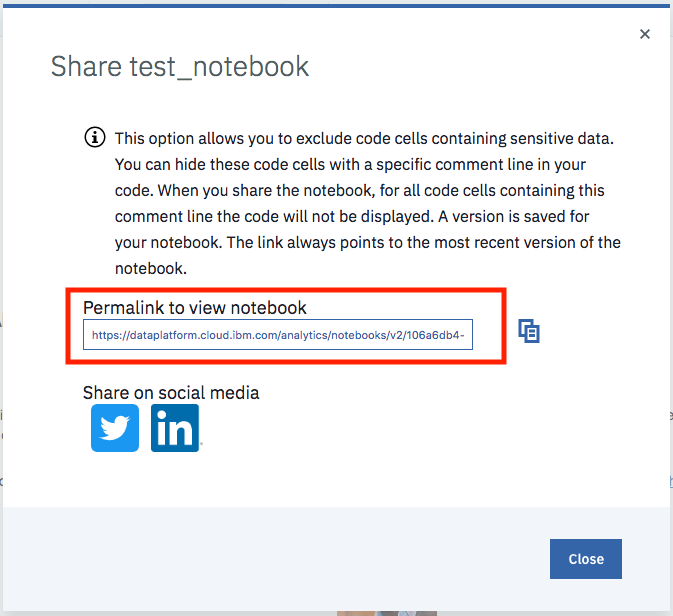Copy the permalink with the copy icon
The height and width of the screenshot is (616, 673).
(529, 331)
